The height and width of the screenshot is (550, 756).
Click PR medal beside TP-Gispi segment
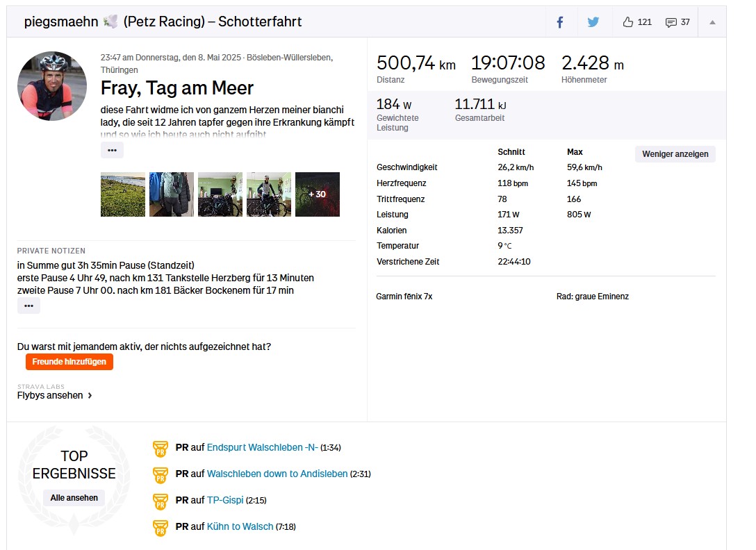click(x=161, y=501)
